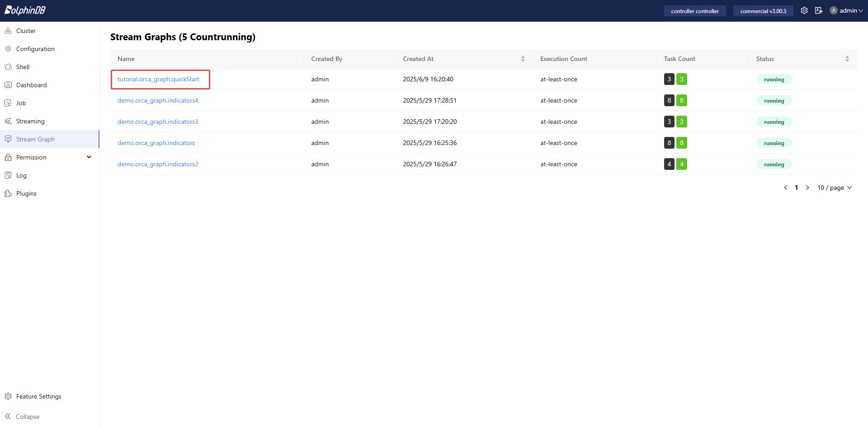
Task: Collapse the sidebar navigation
Action: (22, 416)
